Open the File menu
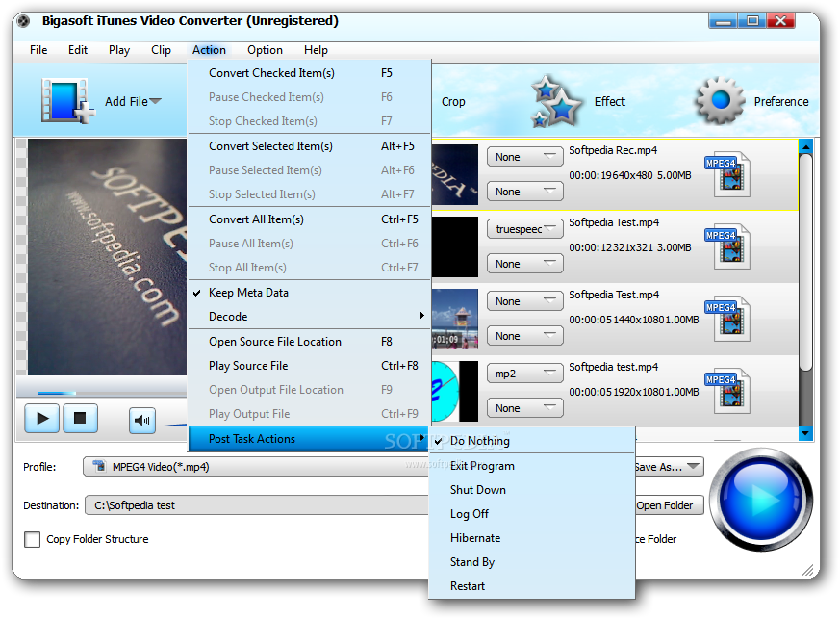Screen dimensions: 840x619 click(x=38, y=50)
